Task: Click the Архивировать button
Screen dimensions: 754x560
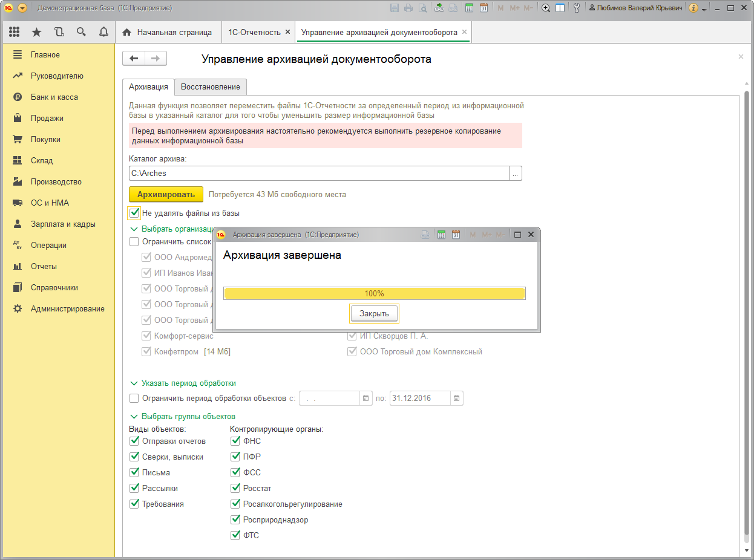Action: click(x=166, y=194)
